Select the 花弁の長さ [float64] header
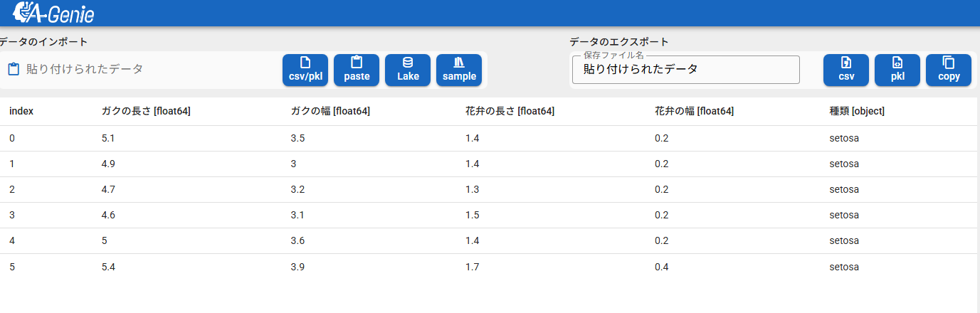This screenshot has height=313, width=980. (510, 111)
